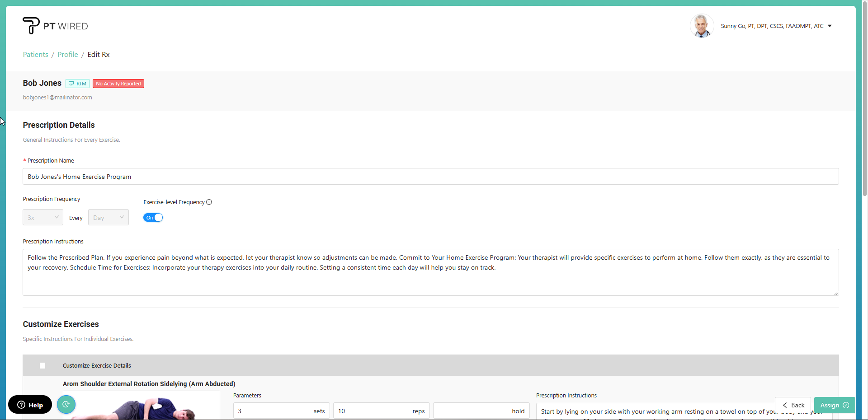Navigate to Profile breadcrumb

point(68,55)
